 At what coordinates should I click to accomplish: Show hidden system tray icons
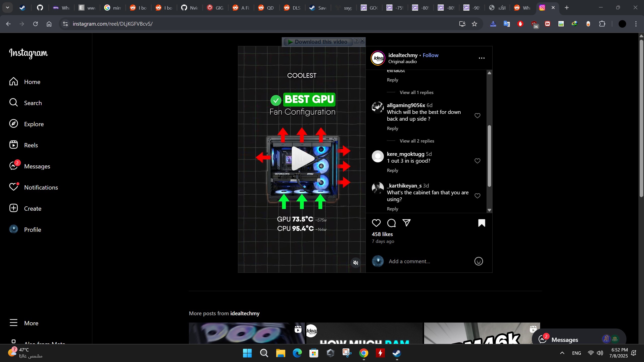[x=562, y=353]
